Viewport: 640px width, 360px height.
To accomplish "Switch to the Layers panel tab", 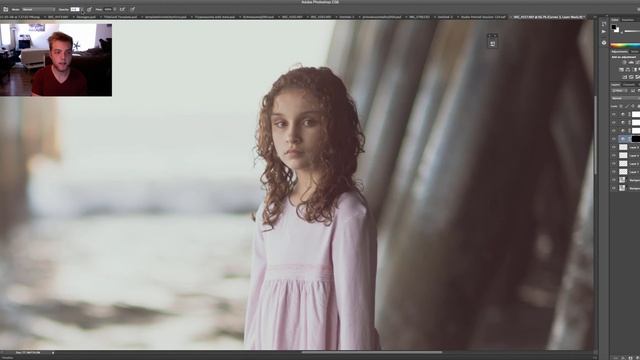I will (x=615, y=85).
